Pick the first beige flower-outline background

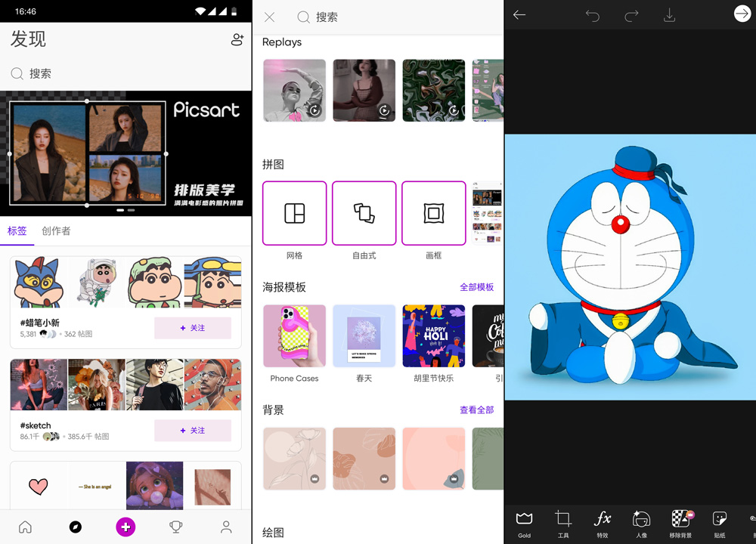[x=295, y=459]
